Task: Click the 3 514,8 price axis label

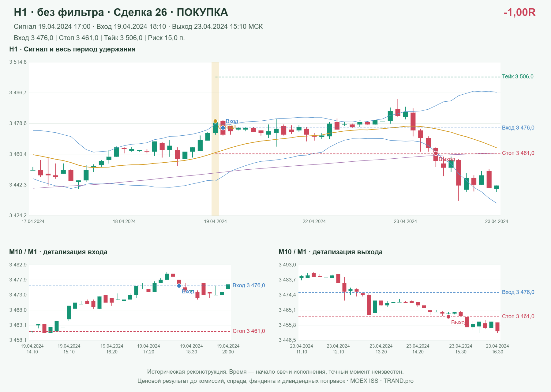Action: tap(18, 62)
